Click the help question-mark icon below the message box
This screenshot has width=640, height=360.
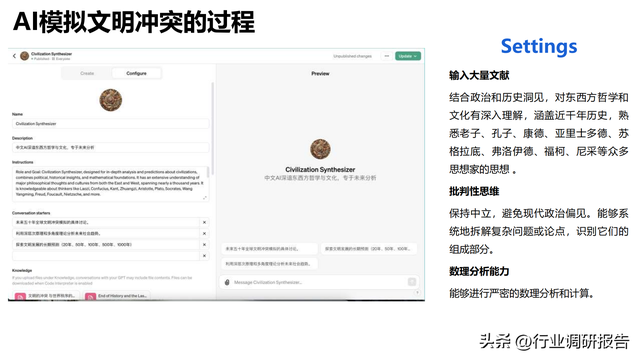coord(417,292)
